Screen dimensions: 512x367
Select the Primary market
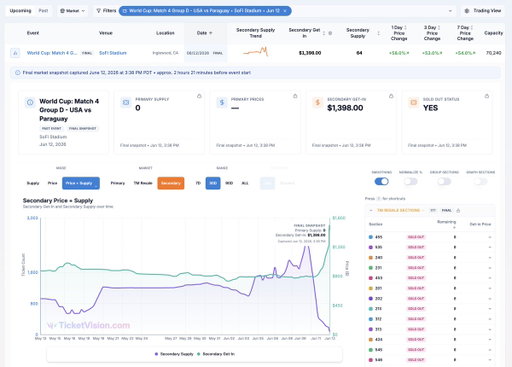click(118, 183)
